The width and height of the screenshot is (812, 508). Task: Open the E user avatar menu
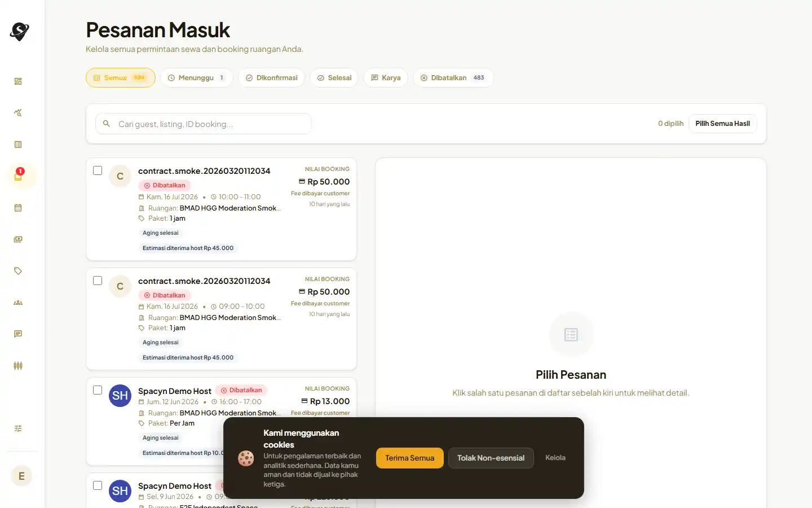click(21, 476)
